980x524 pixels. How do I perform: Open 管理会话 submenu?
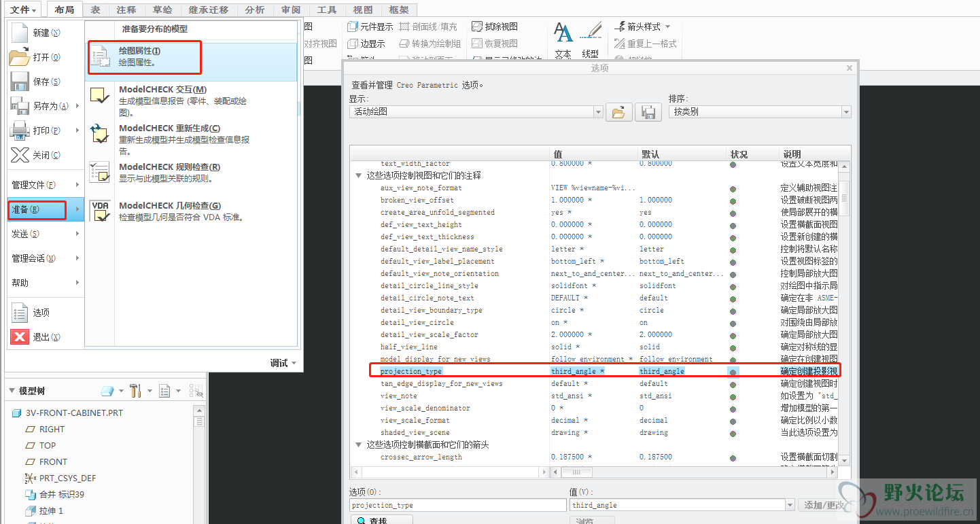point(45,258)
